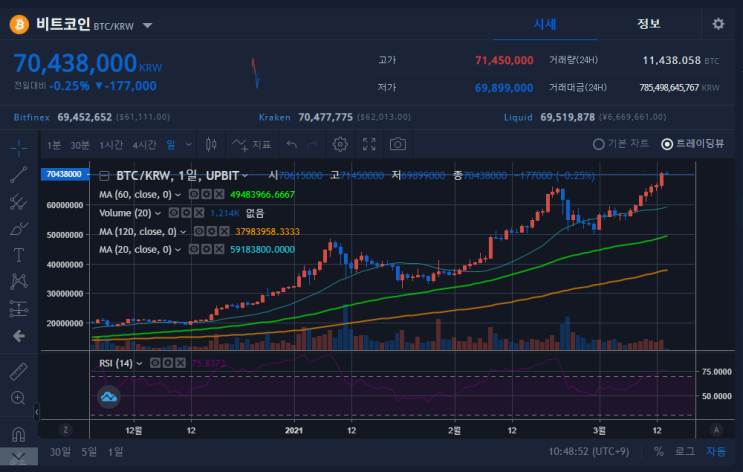
Task: Open the timeframe interval dropdown next to 일
Action: tap(189, 144)
